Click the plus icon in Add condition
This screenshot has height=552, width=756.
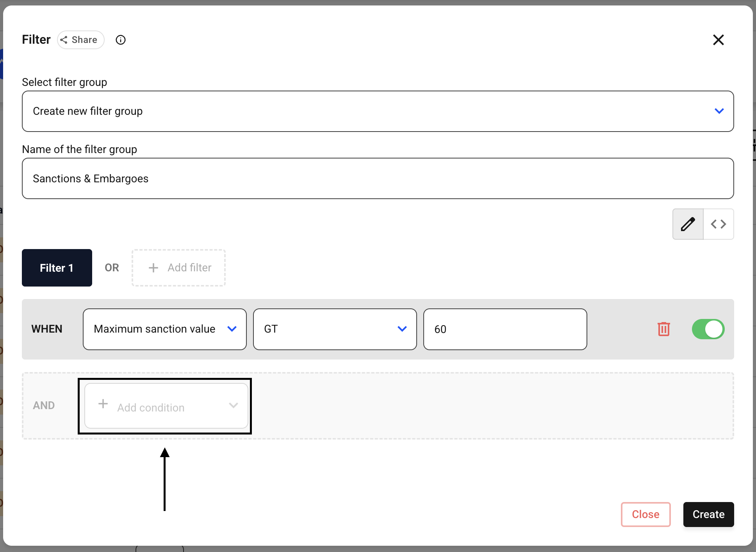click(103, 404)
